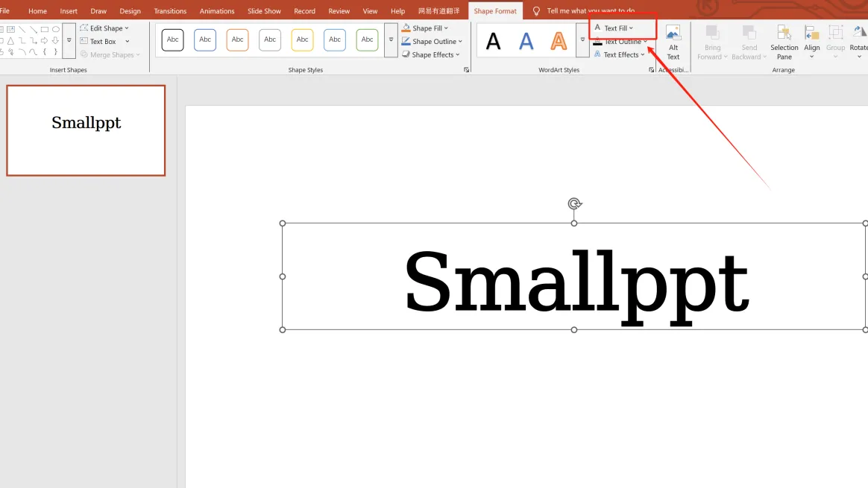The height and width of the screenshot is (488, 868).
Task: Switch to the Transitions tab
Action: [x=170, y=11]
